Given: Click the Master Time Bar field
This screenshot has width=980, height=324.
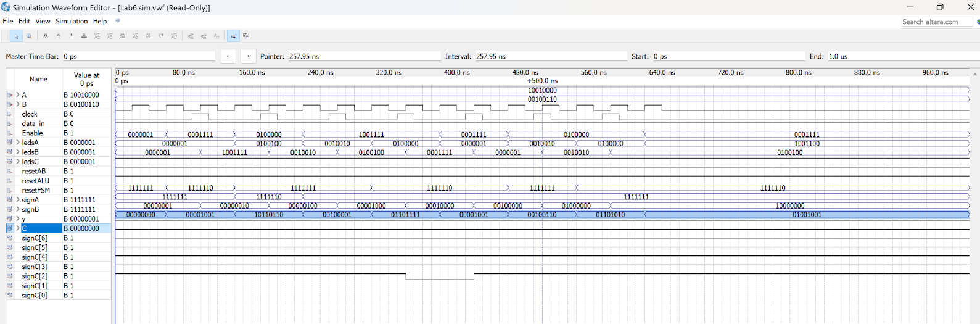Looking at the screenshot, I should click(x=138, y=56).
